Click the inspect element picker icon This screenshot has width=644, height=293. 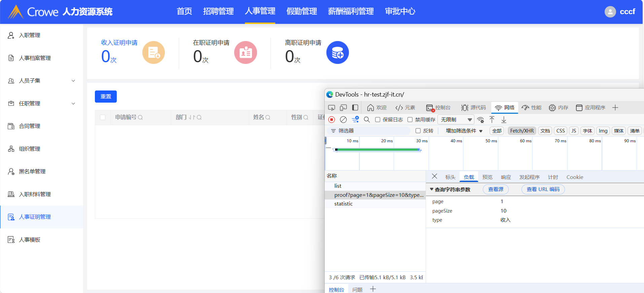331,108
